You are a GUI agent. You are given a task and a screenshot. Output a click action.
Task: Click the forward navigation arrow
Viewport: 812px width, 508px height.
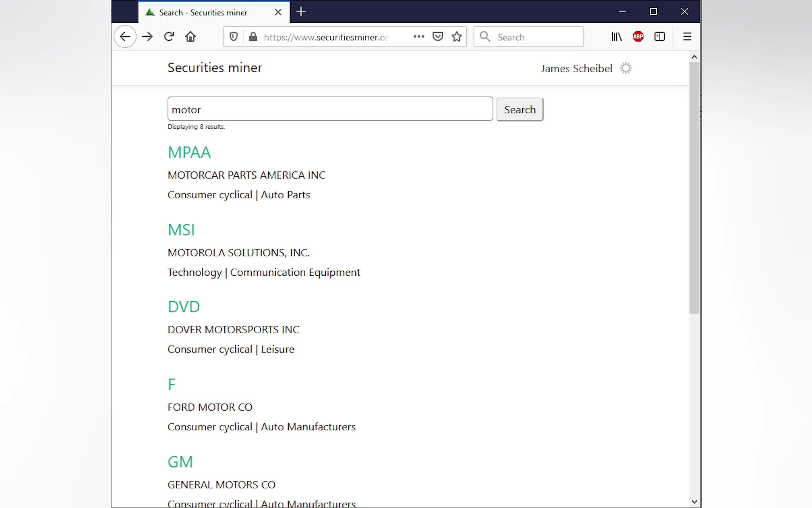point(147,36)
